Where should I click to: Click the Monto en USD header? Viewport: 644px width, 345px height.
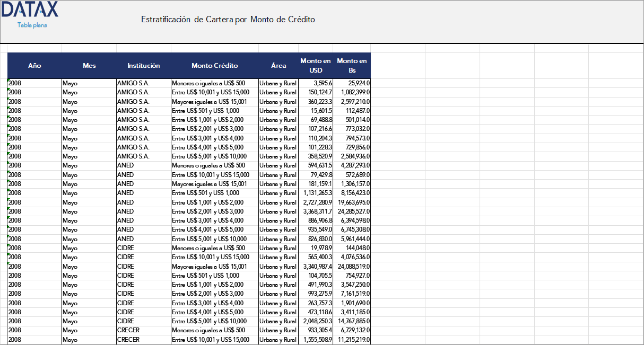315,65
